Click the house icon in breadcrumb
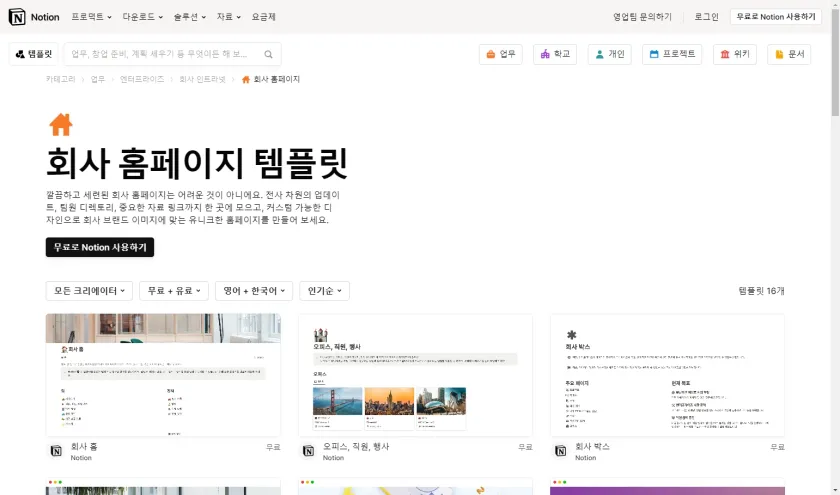Screen dimensions: 840x495 point(246,79)
